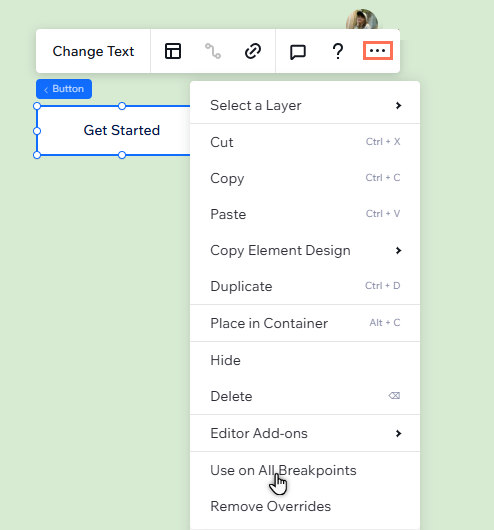Click the blue Button breadcrumb label
The width and height of the screenshot is (494, 530).
click(64, 89)
